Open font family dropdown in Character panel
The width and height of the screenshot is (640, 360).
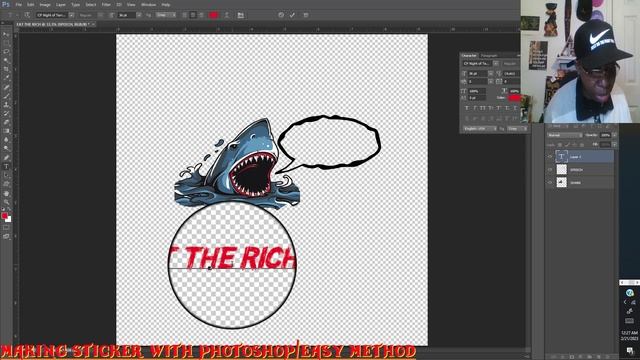coord(496,64)
